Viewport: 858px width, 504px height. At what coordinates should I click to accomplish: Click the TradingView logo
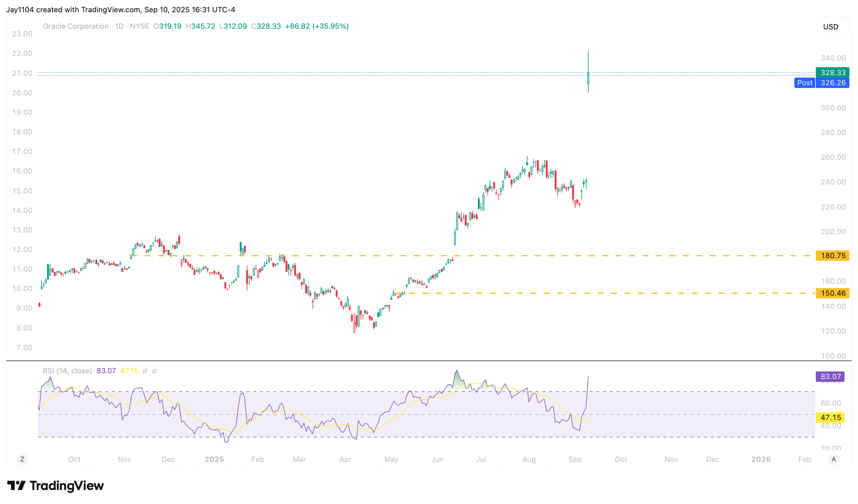(56, 486)
